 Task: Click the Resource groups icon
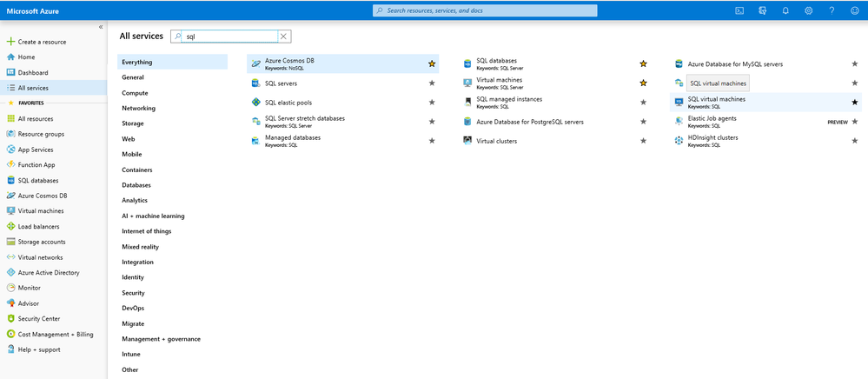10,134
